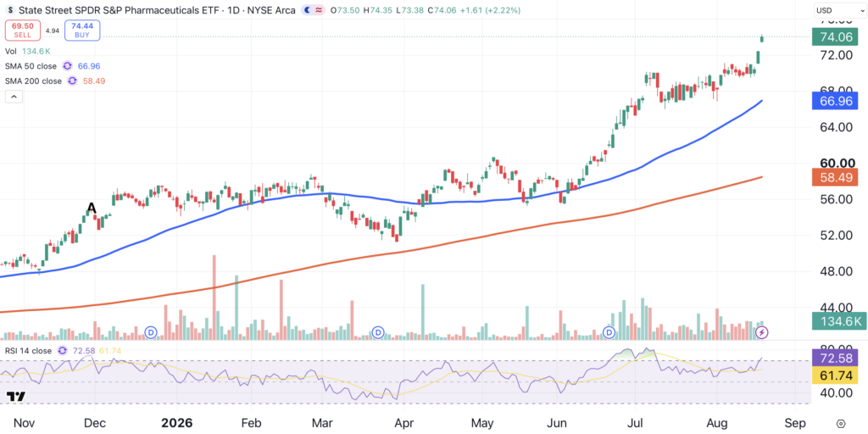Click the purple lightning event marker
Viewport: 868px width, 434px height.
[x=762, y=332]
